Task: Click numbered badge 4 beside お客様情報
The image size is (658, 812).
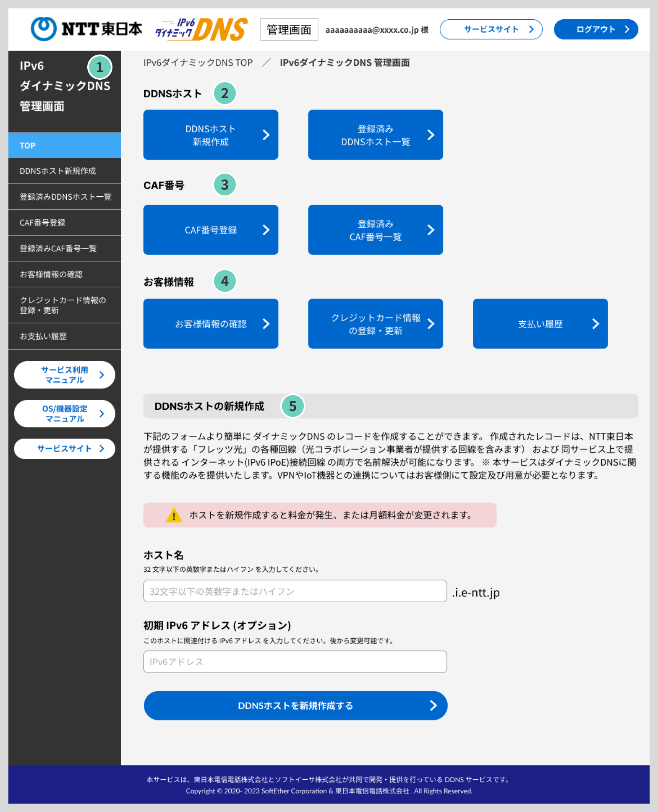Action: tap(225, 281)
